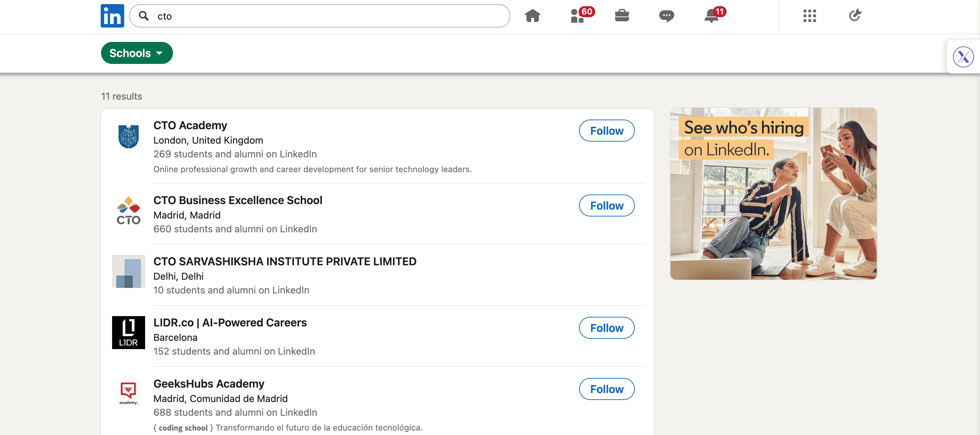Open the CTO Academy school page

pos(190,125)
